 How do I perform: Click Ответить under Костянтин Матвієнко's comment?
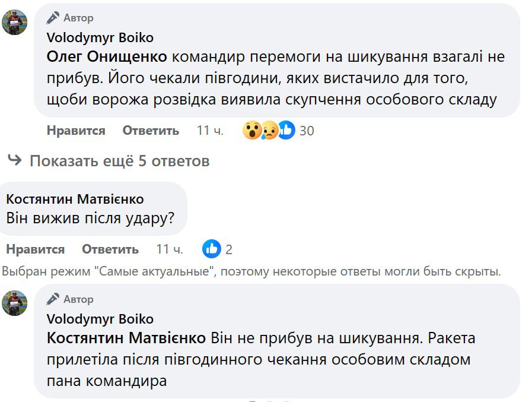coord(110,249)
